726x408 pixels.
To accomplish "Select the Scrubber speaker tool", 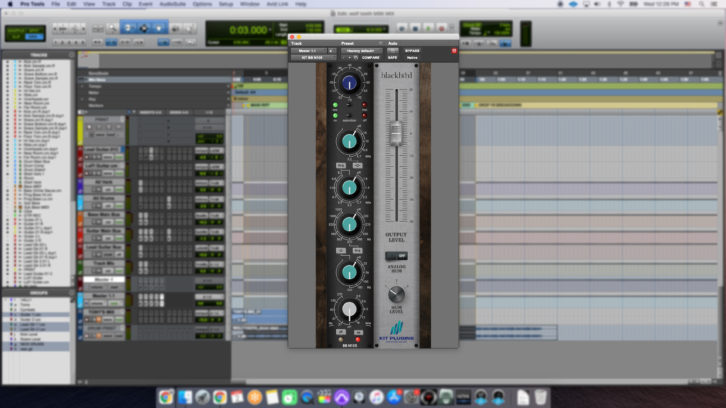I will tap(175, 29).
